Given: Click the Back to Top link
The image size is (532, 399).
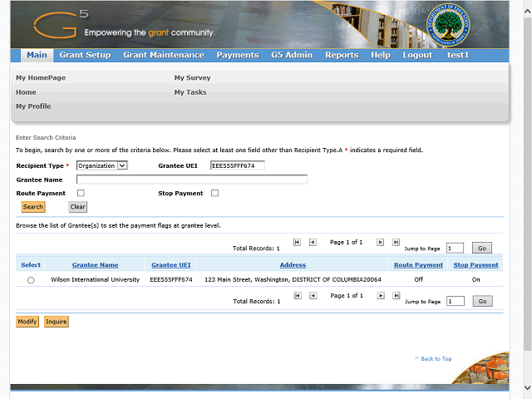Looking at the screenshot, I should 433,358.
